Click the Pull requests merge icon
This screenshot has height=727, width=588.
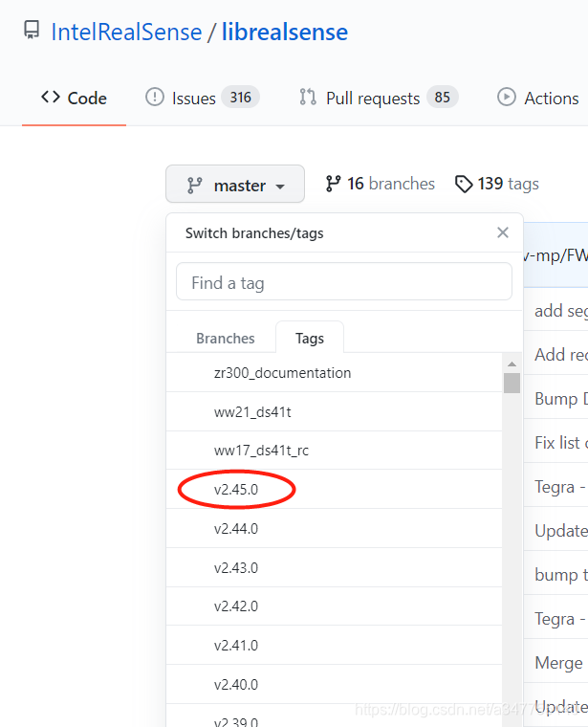pos(308,98)
